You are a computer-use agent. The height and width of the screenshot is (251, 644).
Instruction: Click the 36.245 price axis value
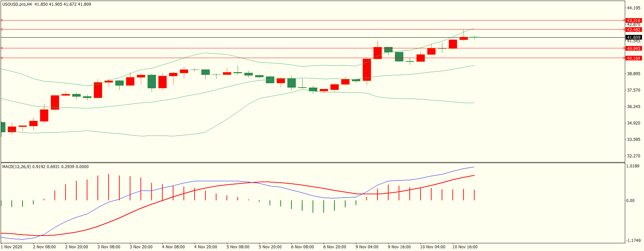pos(634,106)
